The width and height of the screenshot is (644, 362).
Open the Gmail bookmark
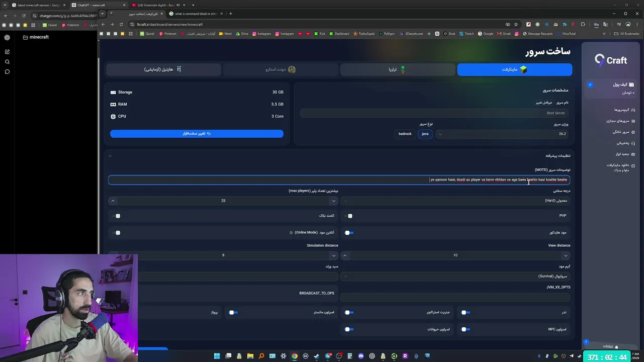click(x=504, y=34)
